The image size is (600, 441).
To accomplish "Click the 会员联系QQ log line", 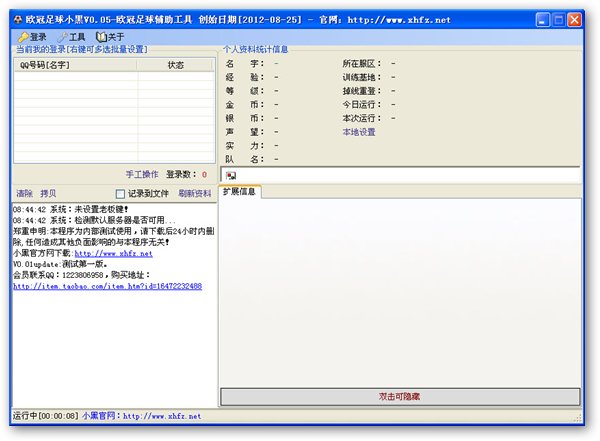I will point(82,275).
